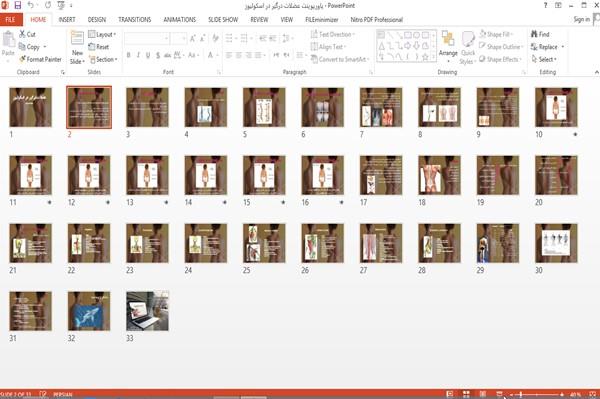Image resolution: width=600 pixels, height=399 pixels.
Task: Switch to the DESIGN tab
Action: click(x=97, y=20)
